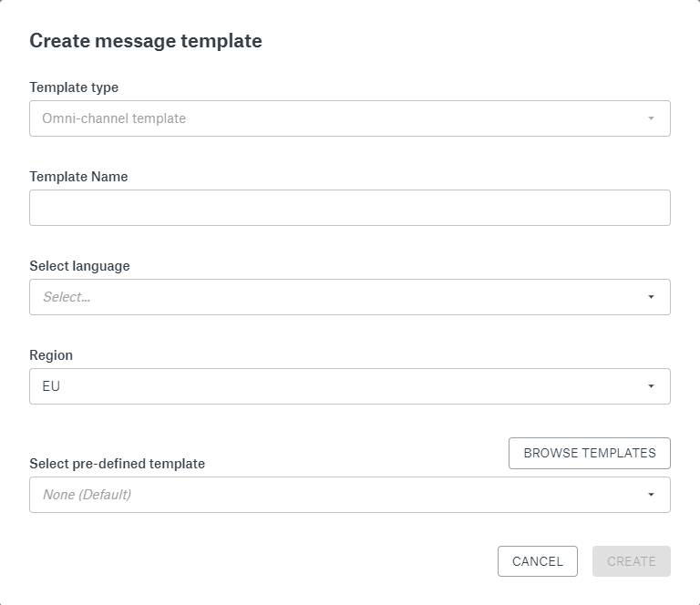Open the Template type dropdown

click(x=350, y=118)
